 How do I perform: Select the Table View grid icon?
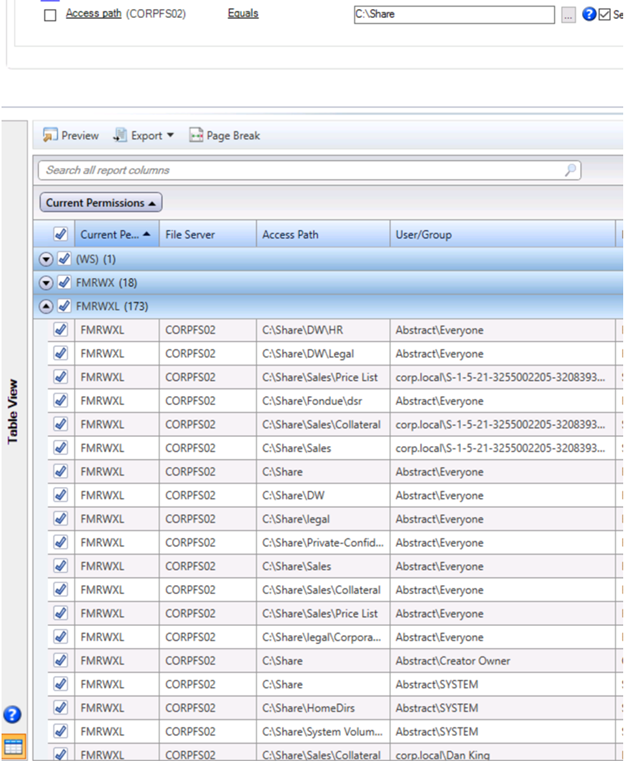tap(13, 746)
